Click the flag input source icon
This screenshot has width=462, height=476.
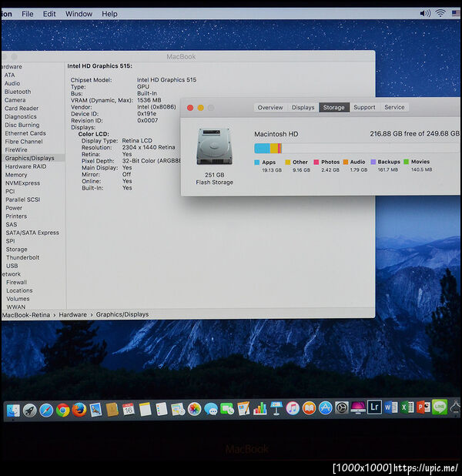456,13
